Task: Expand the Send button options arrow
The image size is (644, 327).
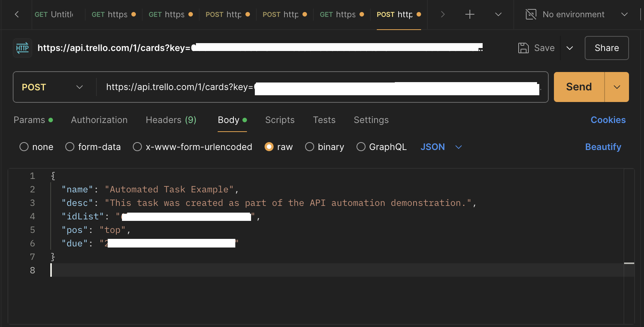Action: [617, 87]
